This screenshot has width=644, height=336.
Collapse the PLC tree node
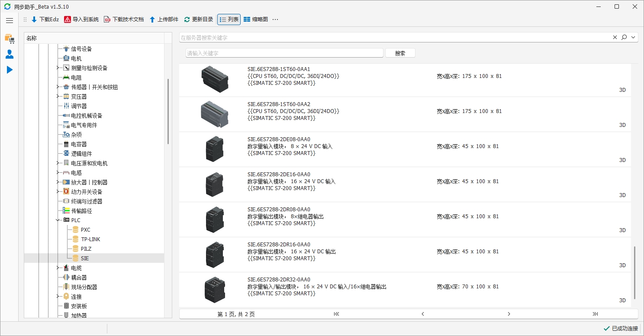(58, 220)
